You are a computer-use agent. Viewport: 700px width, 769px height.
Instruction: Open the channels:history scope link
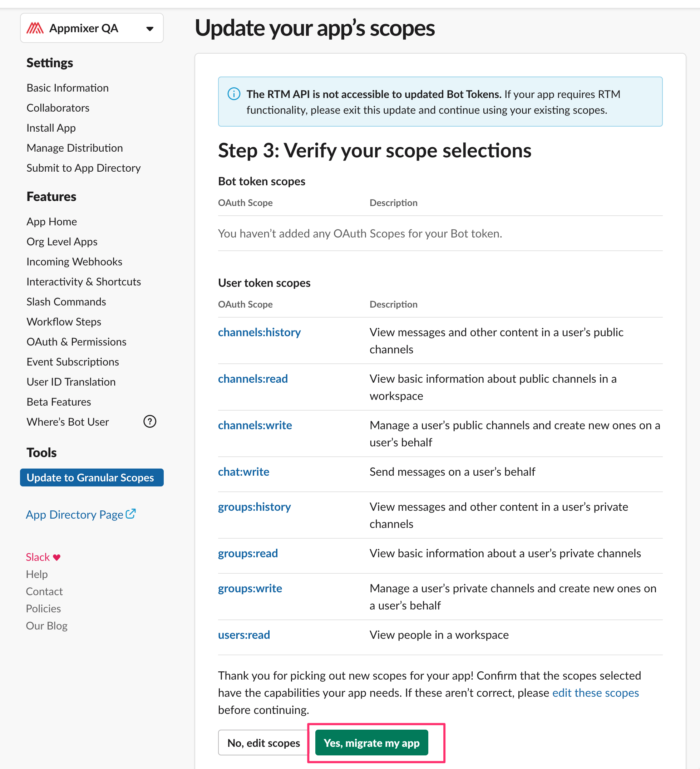coord(259,332)
